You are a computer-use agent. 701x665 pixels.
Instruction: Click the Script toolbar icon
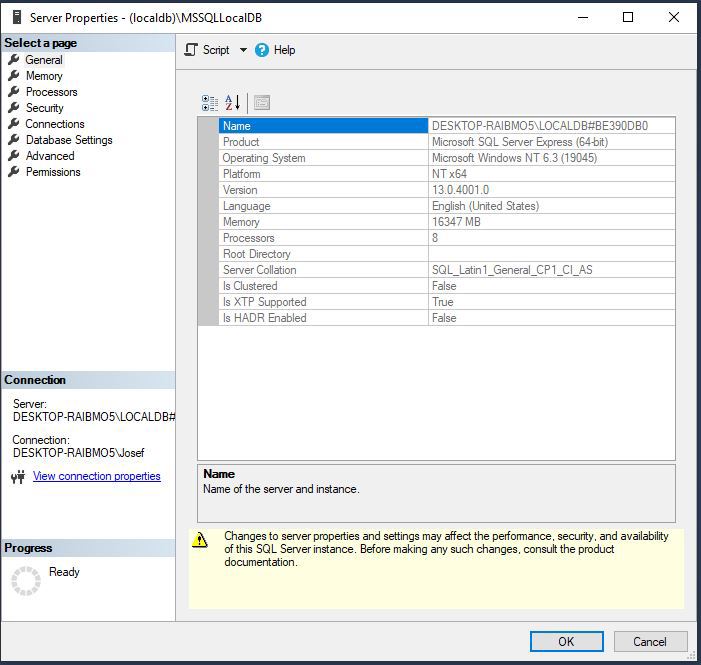(191, 50)
